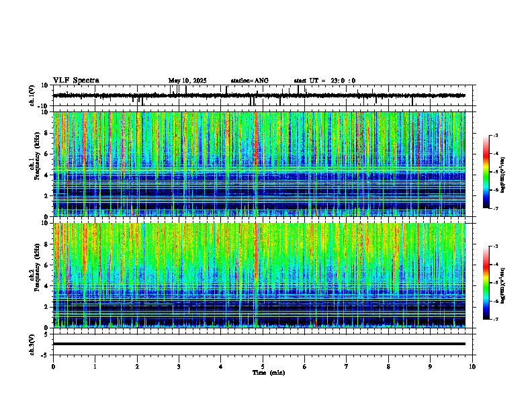Click the ch.1 voltage waveform panel
This screenshot has height=411, width=532.
[264, 95]
